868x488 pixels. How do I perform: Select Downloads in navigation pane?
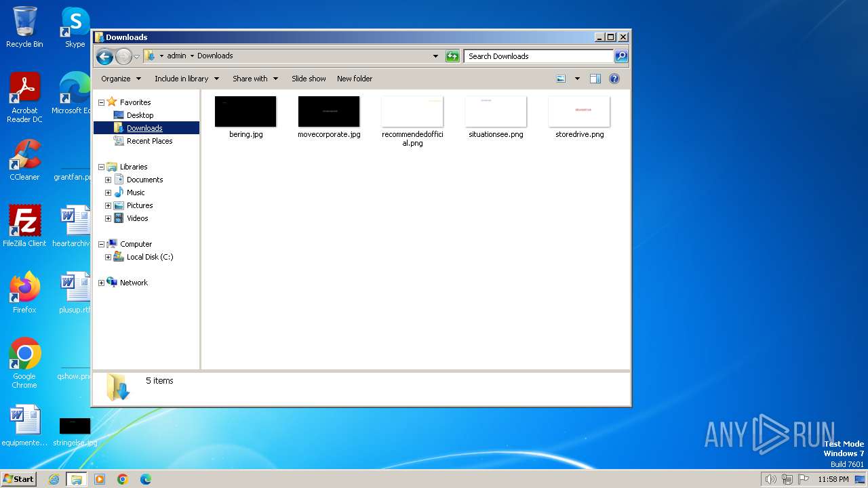click(x=144, y=128)
